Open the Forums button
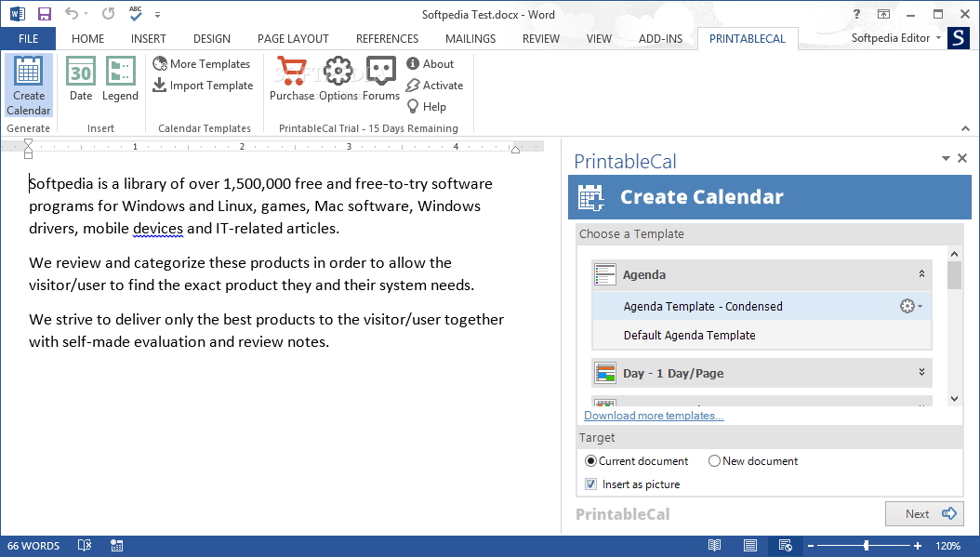 coord(380,79)
